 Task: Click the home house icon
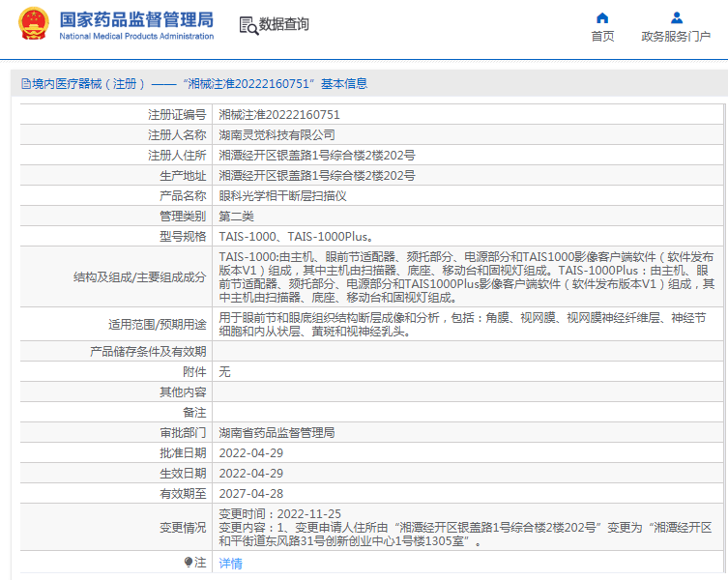(x=602, y=17)
